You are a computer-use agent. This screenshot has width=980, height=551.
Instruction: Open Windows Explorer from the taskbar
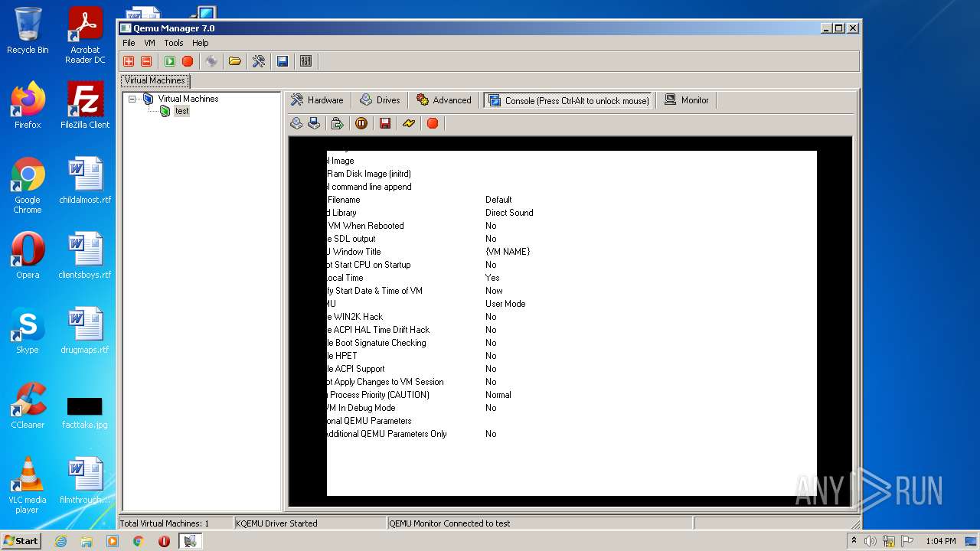coord(87,541)
